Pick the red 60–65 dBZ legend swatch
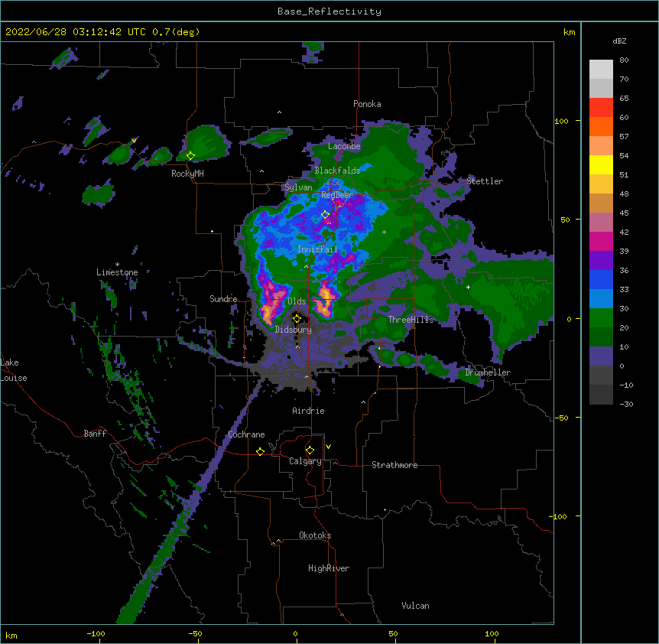Image resolution: width=659 pixels, height=644 pixels. (x=601, y=108)
